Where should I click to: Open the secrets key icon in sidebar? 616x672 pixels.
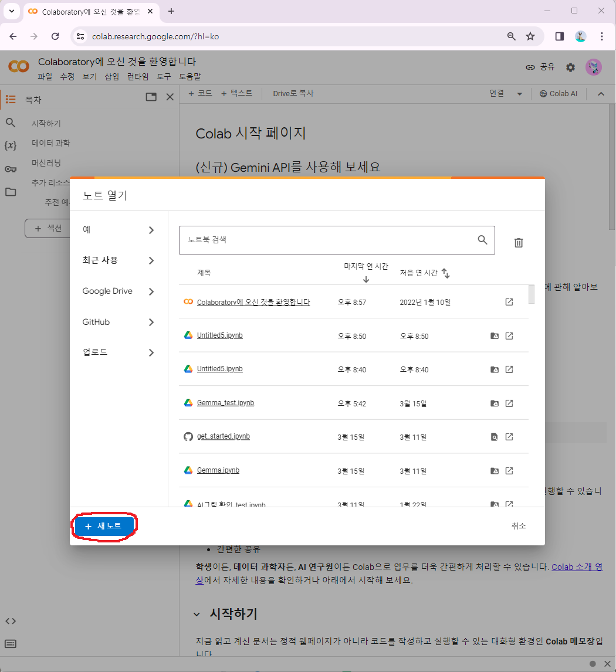pyautogui.click(x=11, y=169)
